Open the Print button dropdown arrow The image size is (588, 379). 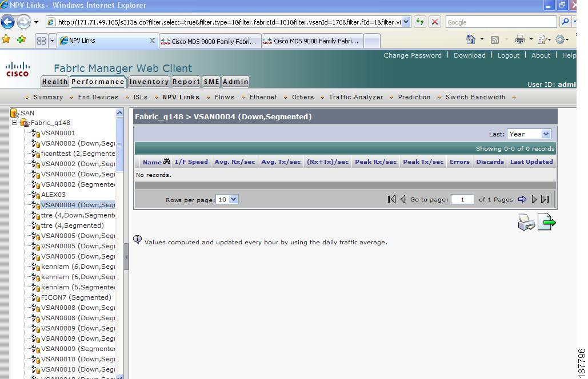(531, 39)
